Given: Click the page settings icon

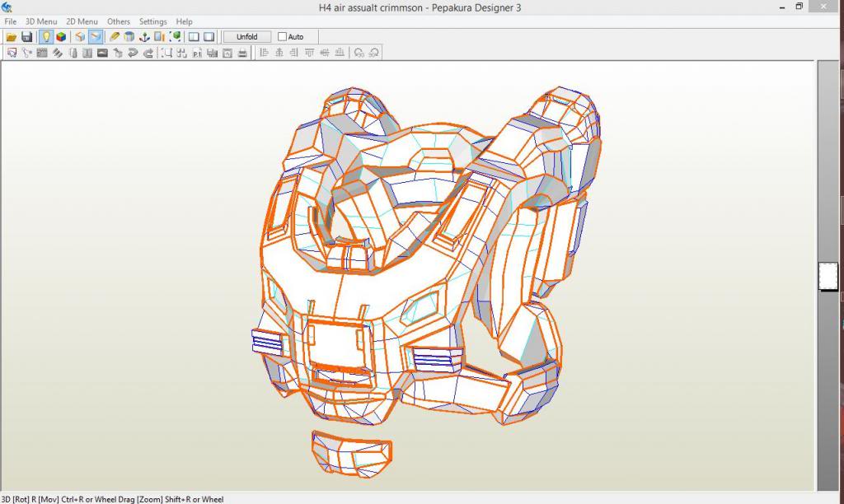Looking at the screenshot, I should click(x=227, y=53).
